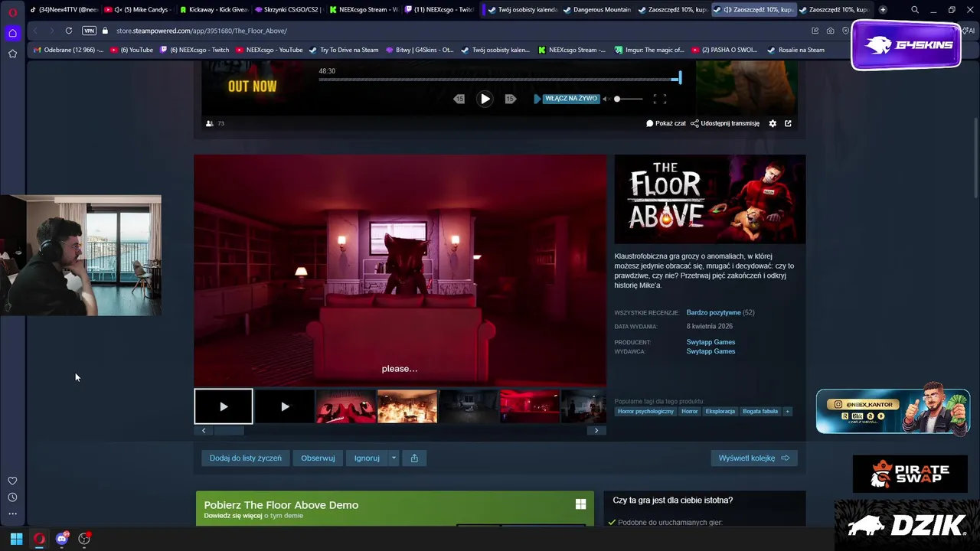Select second trailer video thumbnail
The height and width of the screenshot is (551, 980).
point(285,406)
